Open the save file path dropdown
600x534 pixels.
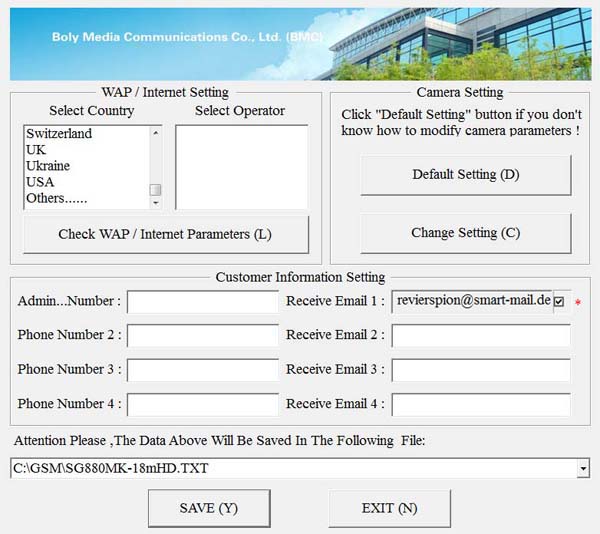[582, 468]
